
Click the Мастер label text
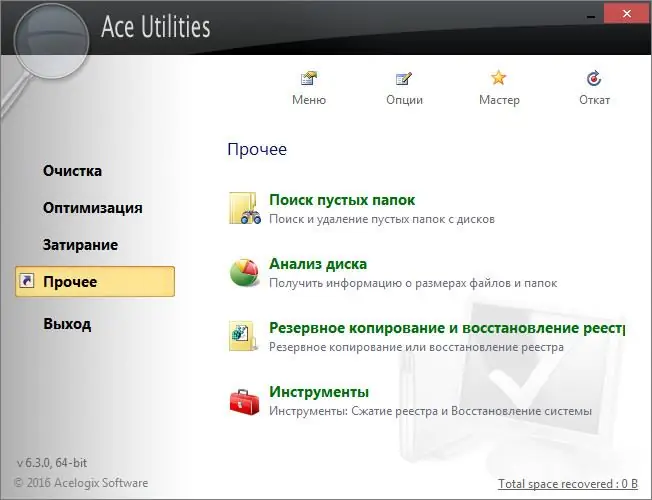tap(499, 100)
